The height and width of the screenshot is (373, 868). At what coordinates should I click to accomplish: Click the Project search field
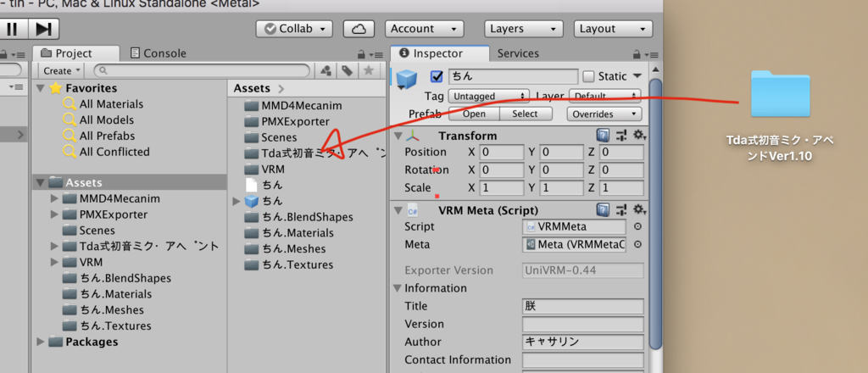pyautogui.click(x=202, y=71)
